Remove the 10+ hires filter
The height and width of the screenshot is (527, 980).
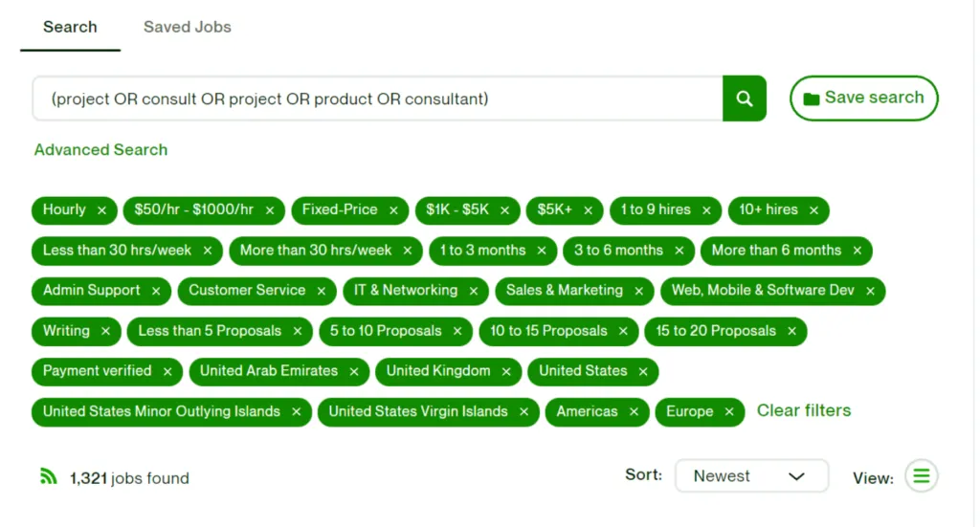click(813, 210)
